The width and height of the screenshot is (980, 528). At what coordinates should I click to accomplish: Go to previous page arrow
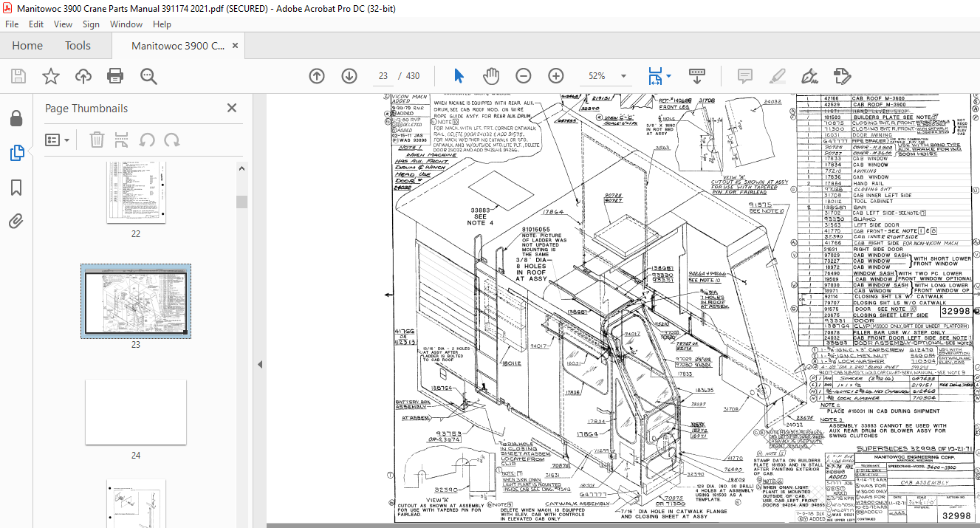click(317, 76)
